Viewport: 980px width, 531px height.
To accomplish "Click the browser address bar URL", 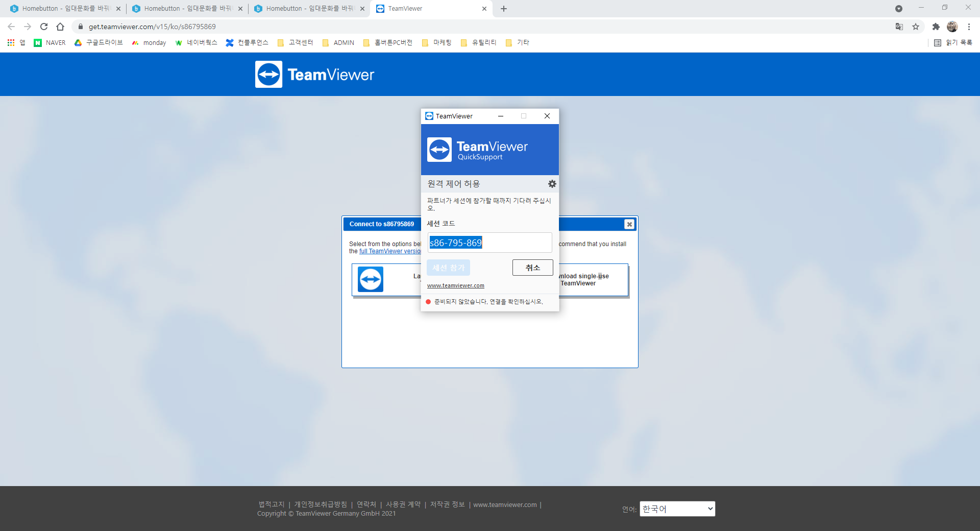I will [152, 27].
